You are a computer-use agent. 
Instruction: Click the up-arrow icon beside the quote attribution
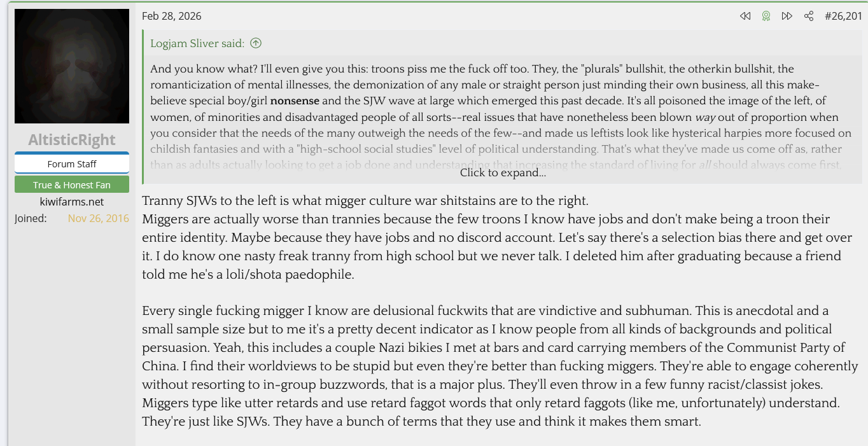click(x=256, y=43)
